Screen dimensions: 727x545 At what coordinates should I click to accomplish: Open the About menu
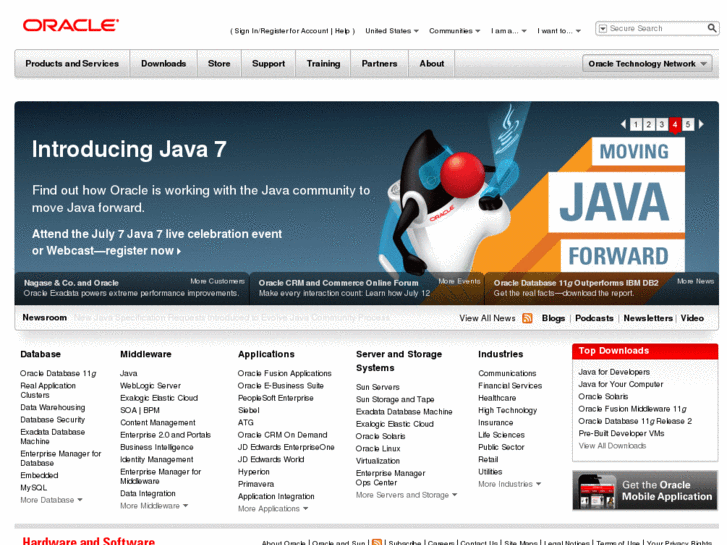coord(432,64)
